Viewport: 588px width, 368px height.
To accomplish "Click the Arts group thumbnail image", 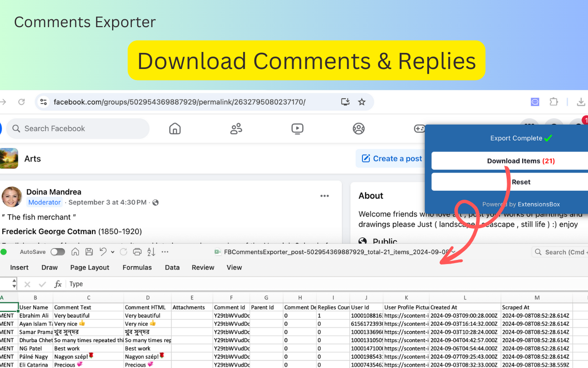I will [9, 158].
